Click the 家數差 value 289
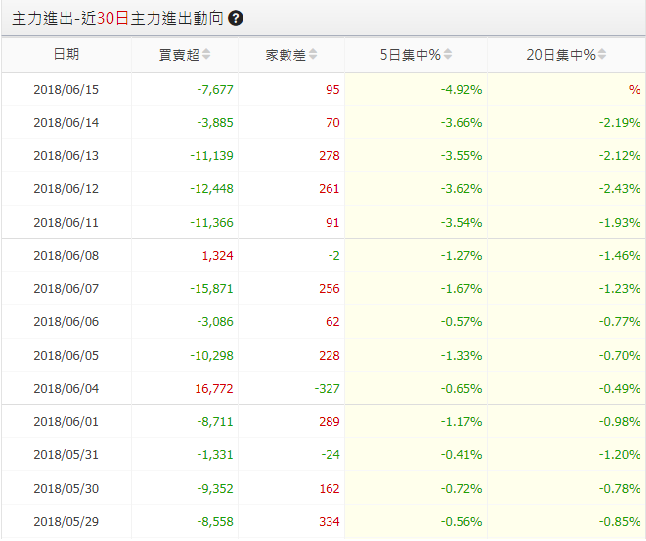646x541 pixels. click(x=330, y=422)
